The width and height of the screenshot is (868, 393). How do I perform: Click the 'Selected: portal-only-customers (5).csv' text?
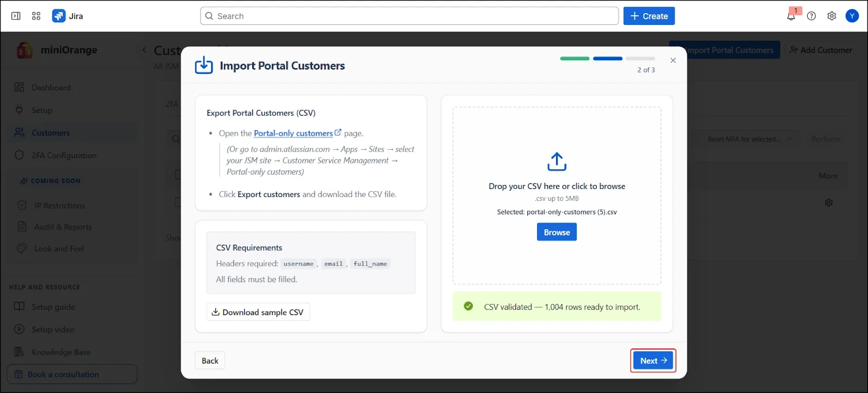pos(557,212)
